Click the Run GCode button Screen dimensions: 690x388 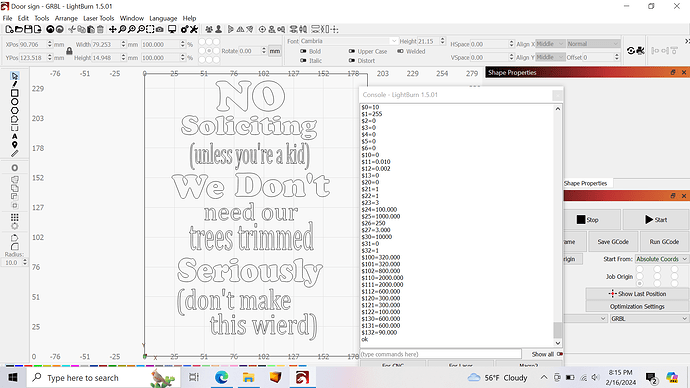click(x=664, y=242)
